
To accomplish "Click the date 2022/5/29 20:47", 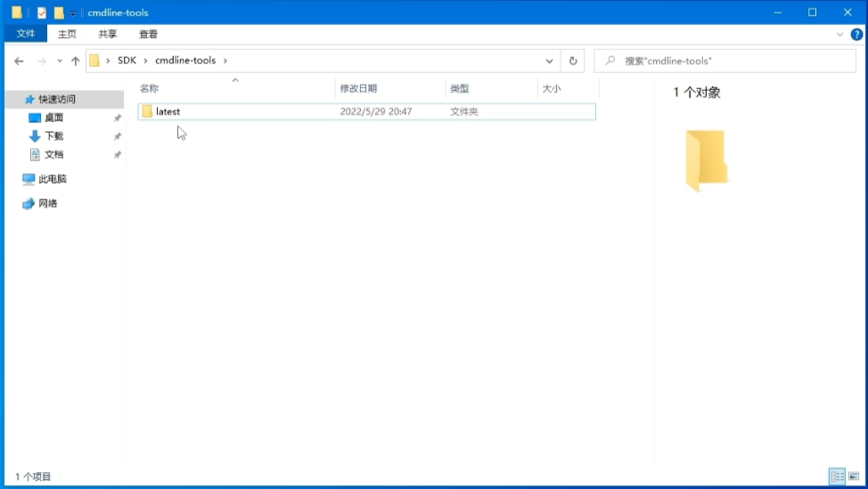I will (x=376, y=111).
